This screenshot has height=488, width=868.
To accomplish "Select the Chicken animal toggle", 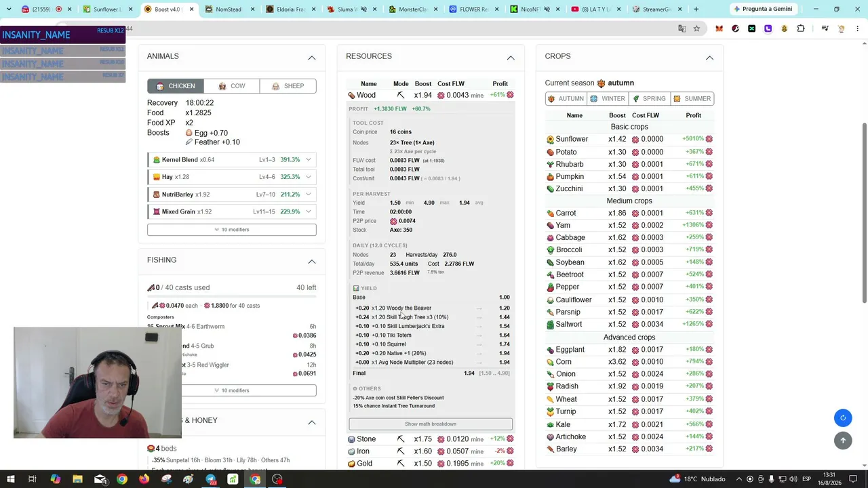I will coord(176,86).
